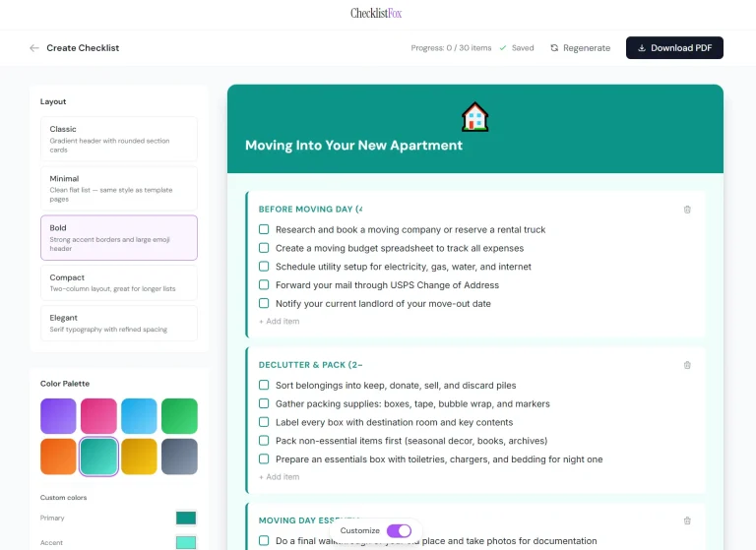The height and width of the screenshot is (550, 756).
Task: Check 'Prepare an essentials box' item
Action: 264,458
